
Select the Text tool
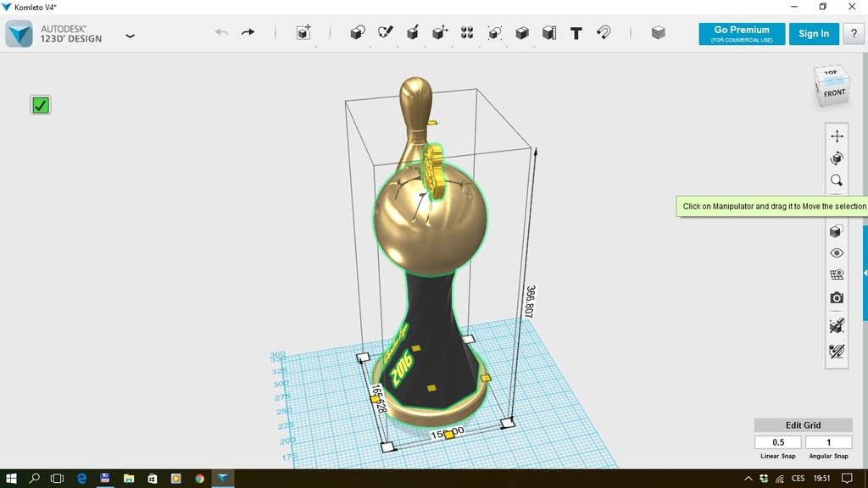click(x=576, y=33)
